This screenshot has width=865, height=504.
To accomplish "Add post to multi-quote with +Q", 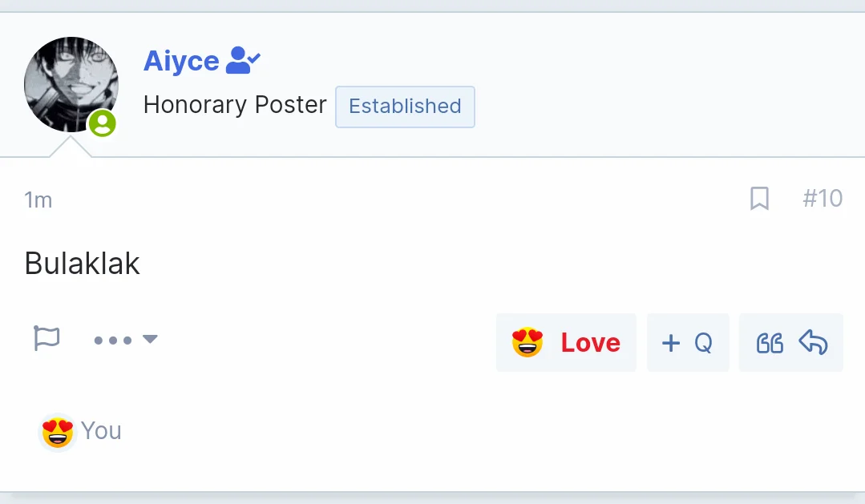I will click(688, 342).
